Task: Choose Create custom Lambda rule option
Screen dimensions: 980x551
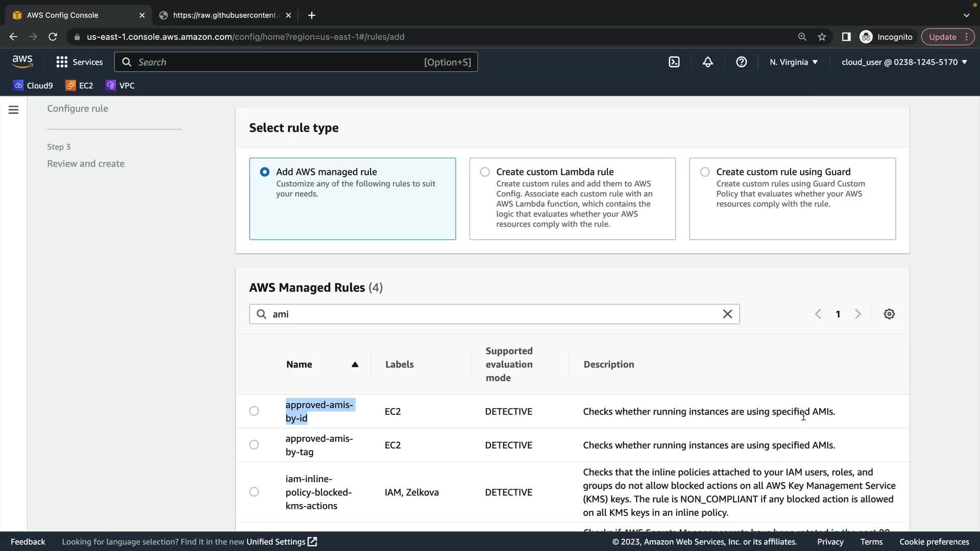Action: tap(485, 172)
